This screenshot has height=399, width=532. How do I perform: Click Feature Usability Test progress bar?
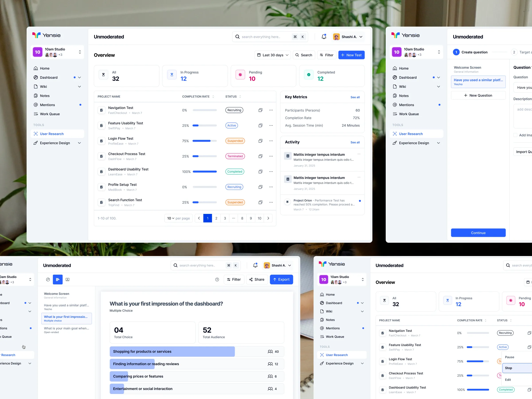[204, 125]
